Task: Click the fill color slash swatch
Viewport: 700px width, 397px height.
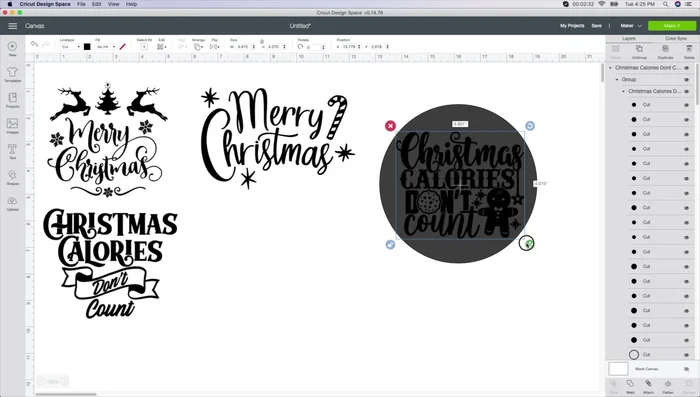Action: point(122,46)
